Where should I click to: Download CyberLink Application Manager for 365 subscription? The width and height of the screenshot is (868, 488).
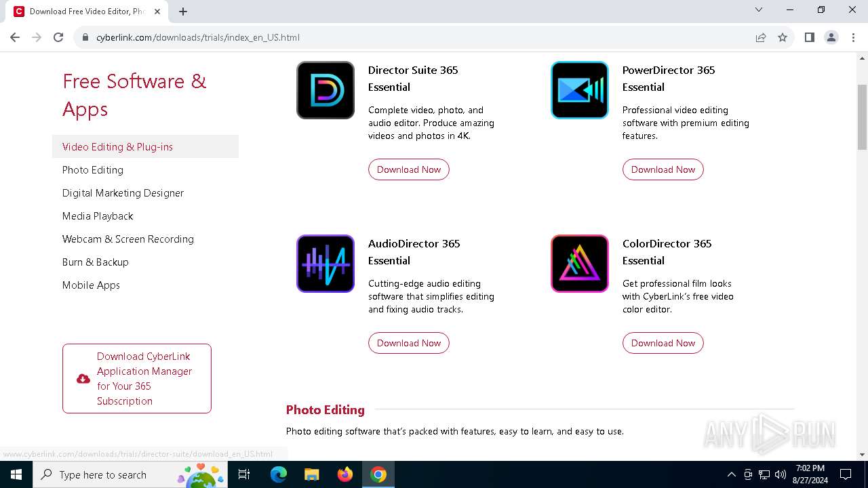click(137, 378)
